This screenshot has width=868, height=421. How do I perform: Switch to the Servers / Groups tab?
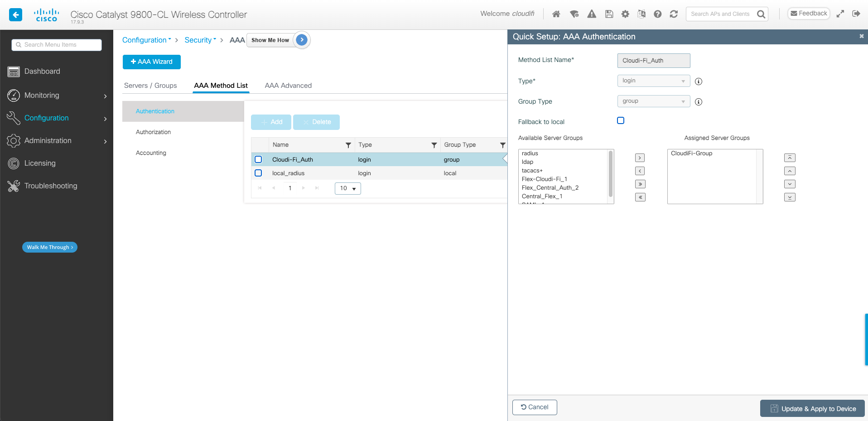click(150, 86)
